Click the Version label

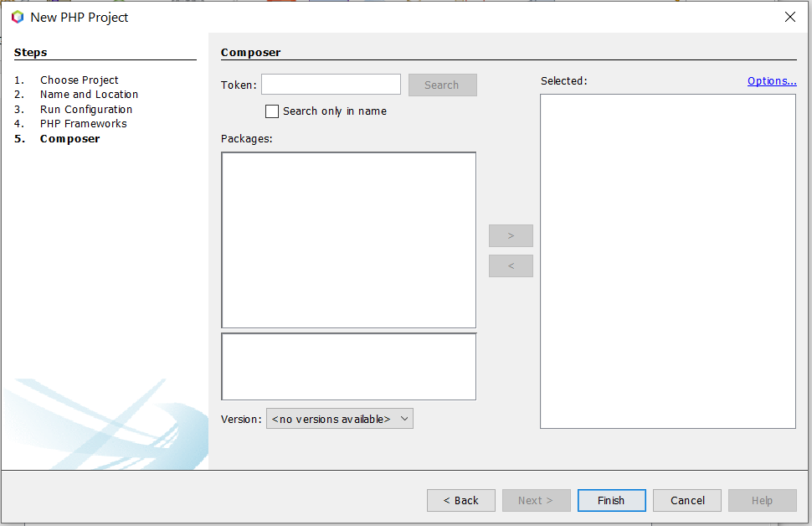pyautogui.click(x=241, y=420)
